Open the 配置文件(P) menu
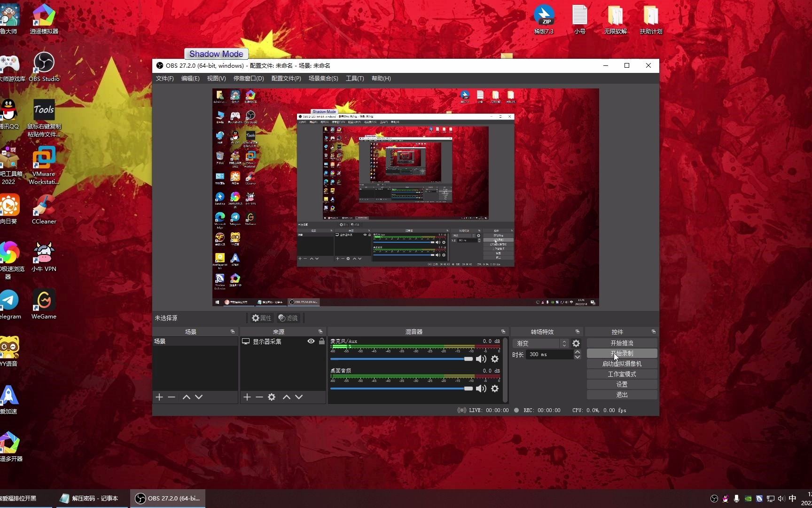 (286, 79)
